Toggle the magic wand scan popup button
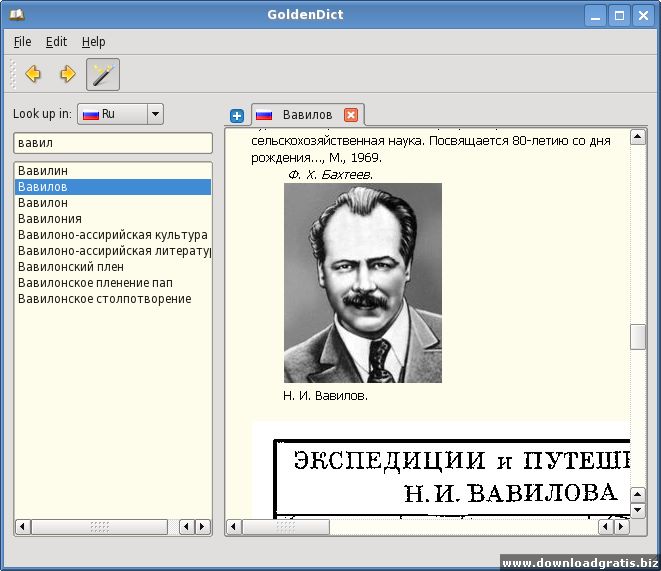661x571 pixels. 103,75
